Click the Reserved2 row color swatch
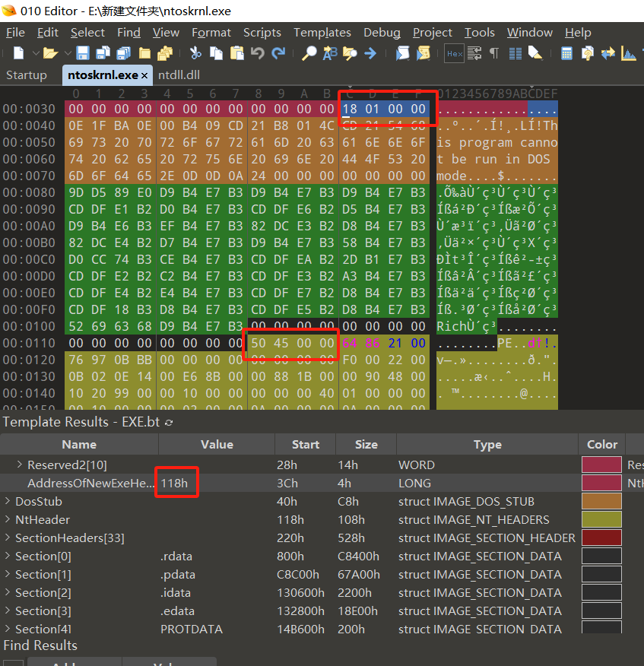The image size is (644, 666). [x=601, y=465]
